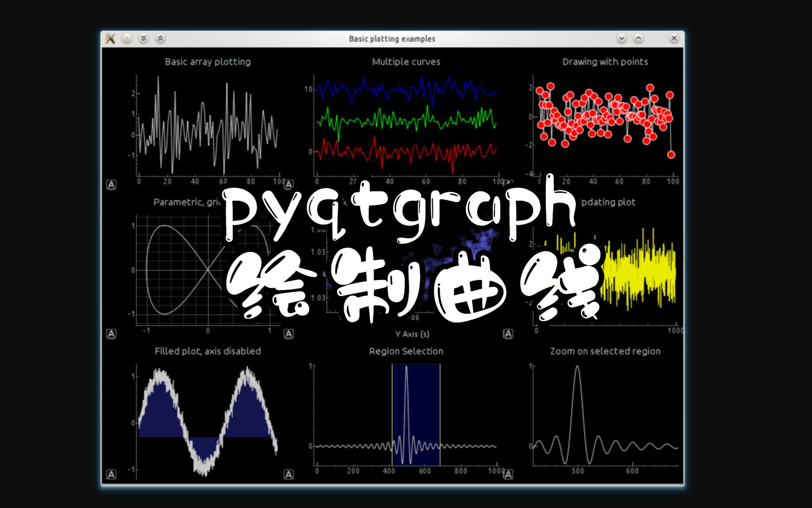
Task: Select left edge line of the selected region
Action: click(x=392, y=415)
